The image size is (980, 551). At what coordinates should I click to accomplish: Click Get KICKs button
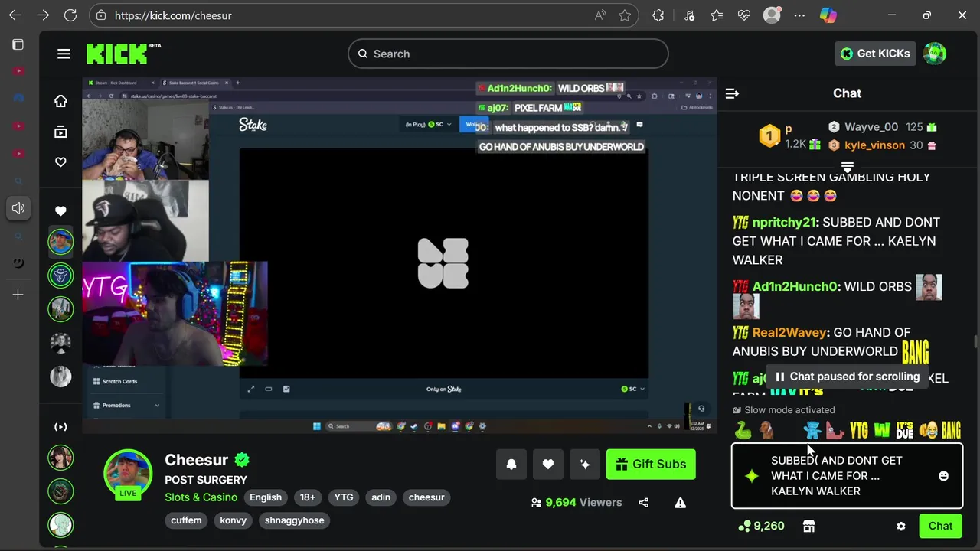(876, 54)
